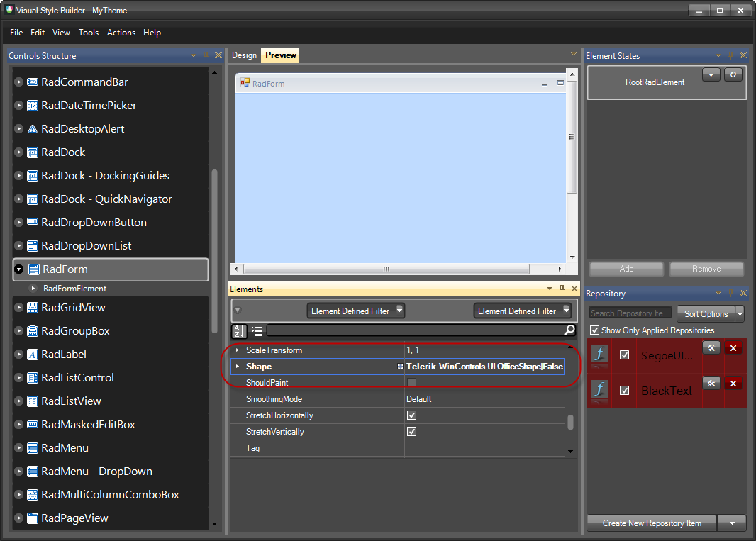
Task: Pin the Elements panel
Action: point(562,289)
